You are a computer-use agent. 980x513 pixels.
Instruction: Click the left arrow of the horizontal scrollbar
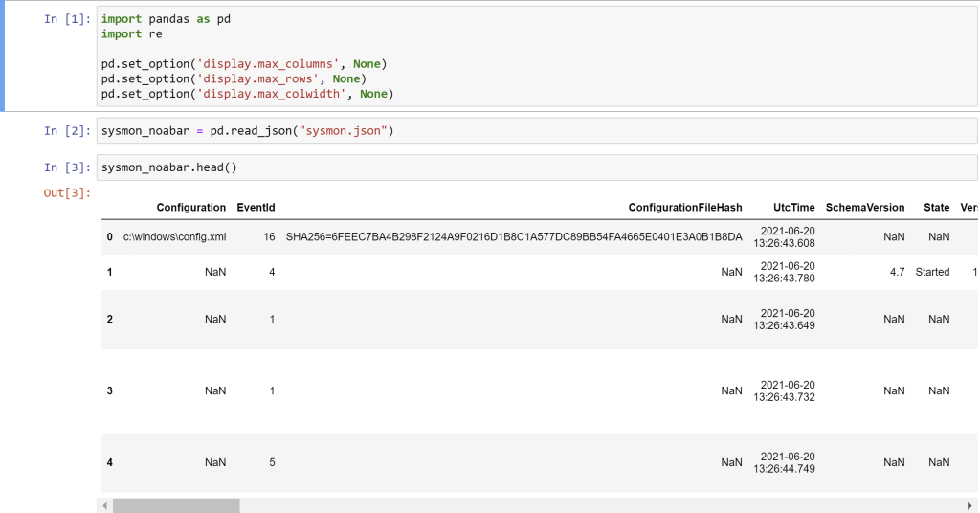pos(105,505)
